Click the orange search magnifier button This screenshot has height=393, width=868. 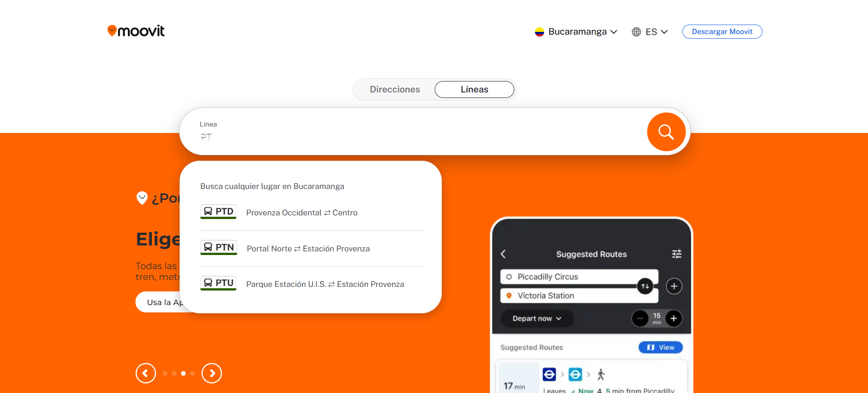666,132
